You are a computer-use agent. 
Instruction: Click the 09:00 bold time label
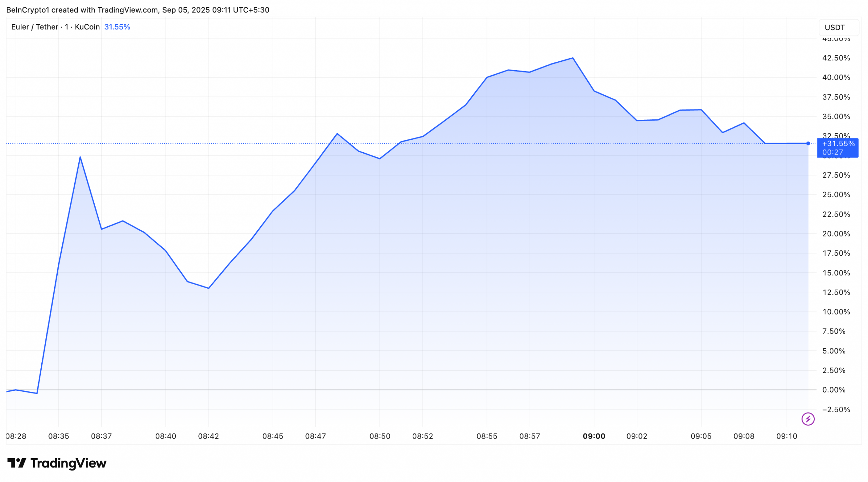coord(594,436)
